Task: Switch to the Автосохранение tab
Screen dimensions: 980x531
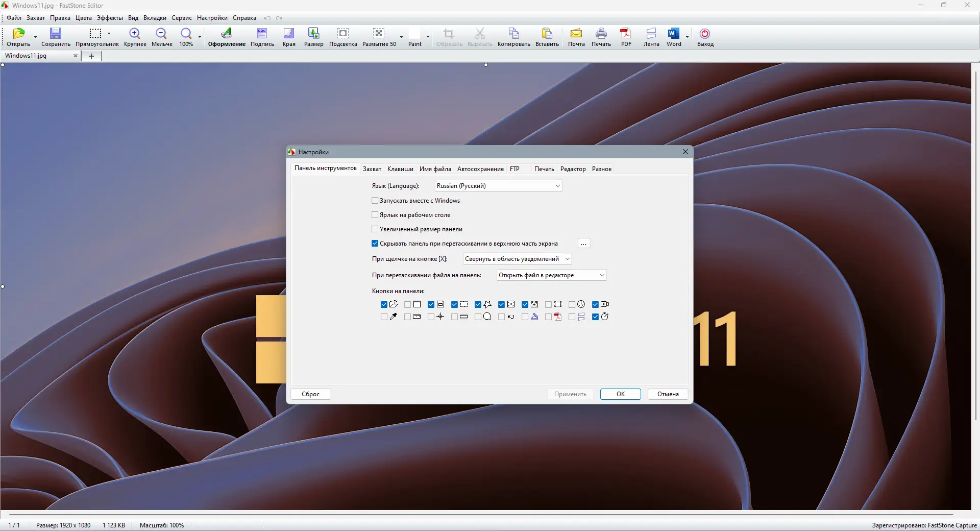Action: pos(480,169)
